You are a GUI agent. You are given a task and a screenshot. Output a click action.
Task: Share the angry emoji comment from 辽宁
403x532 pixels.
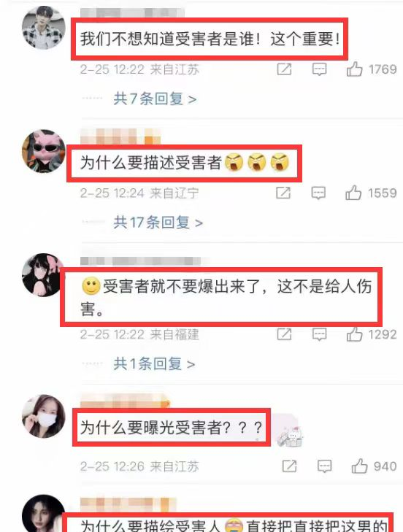pos(283,193)
